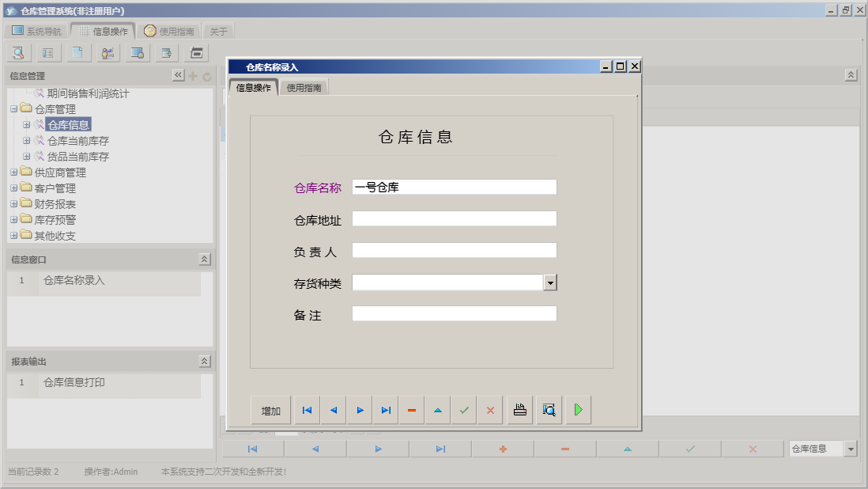The width and height of the screenshot is (868, 489).
Task: Click the new document toolbar icon
Action: click(x=78, y=52)
